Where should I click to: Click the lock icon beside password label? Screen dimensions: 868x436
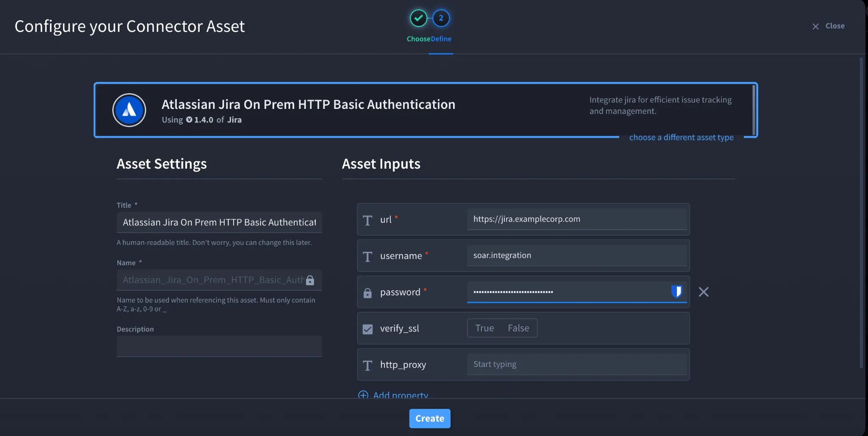click(367, 293)
